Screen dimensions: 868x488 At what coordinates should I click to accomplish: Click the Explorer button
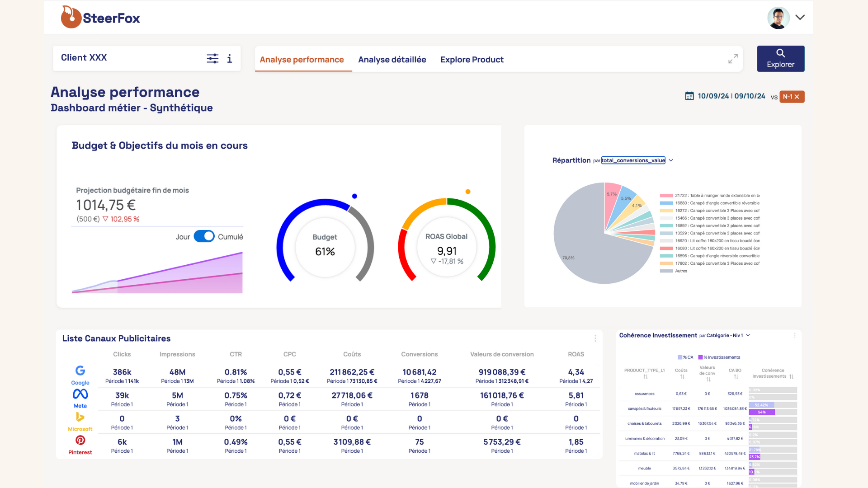tap(780, 59)
